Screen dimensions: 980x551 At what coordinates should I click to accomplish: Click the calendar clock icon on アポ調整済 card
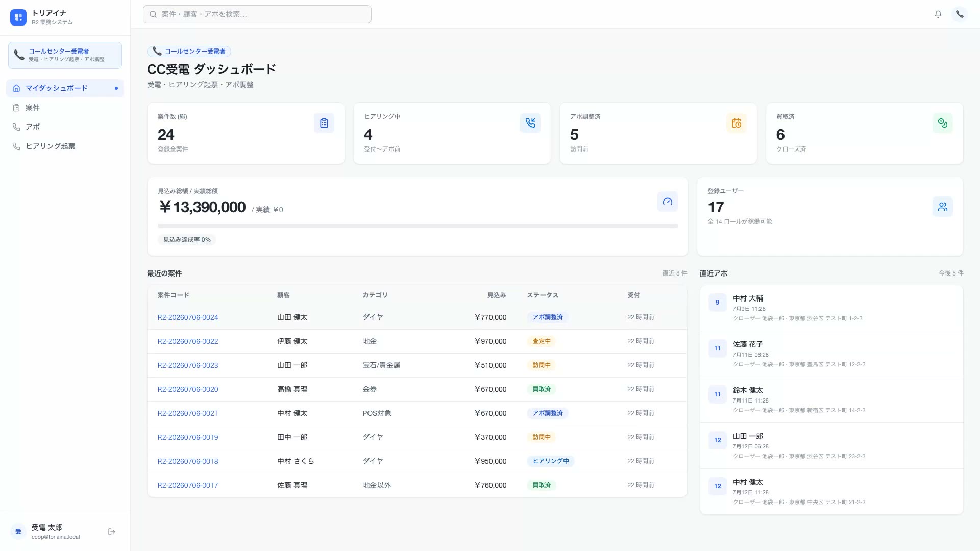coord(737,123)
